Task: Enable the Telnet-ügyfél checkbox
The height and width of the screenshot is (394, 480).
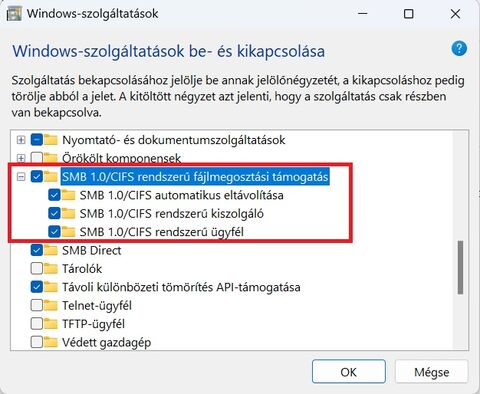Action: click(37, 305)
